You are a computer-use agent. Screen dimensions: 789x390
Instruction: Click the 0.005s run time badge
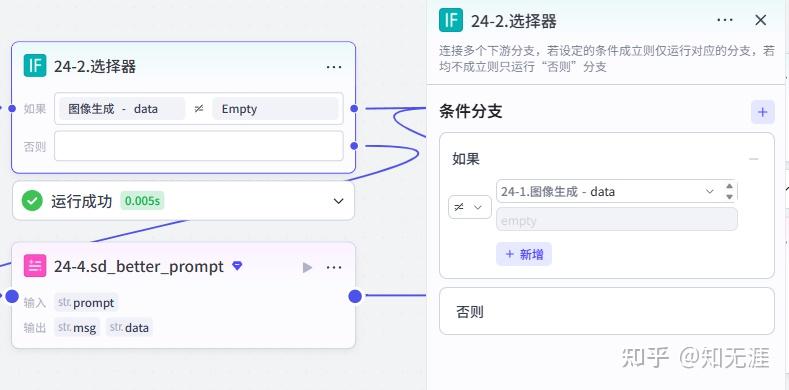(142, 201)
